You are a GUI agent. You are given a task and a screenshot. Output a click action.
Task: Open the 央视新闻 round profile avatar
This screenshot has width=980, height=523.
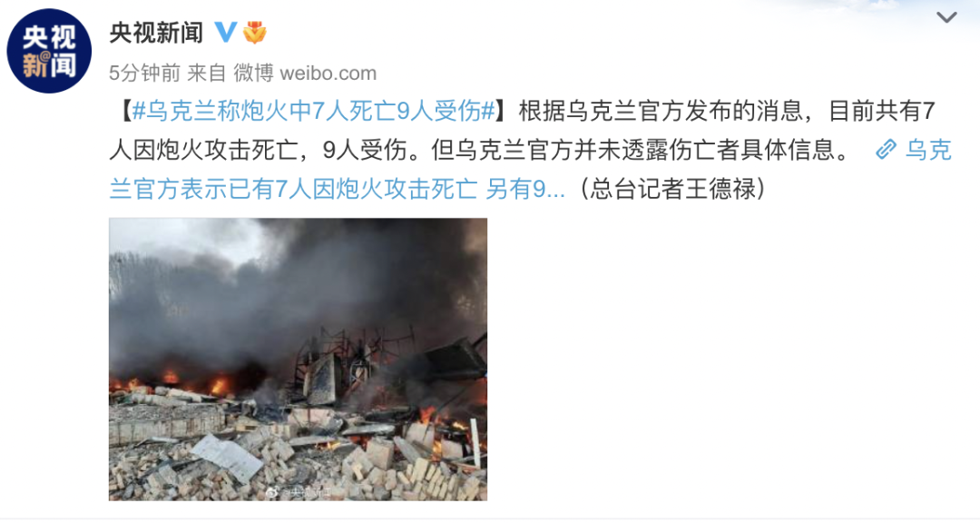click(x=49, y=51)
